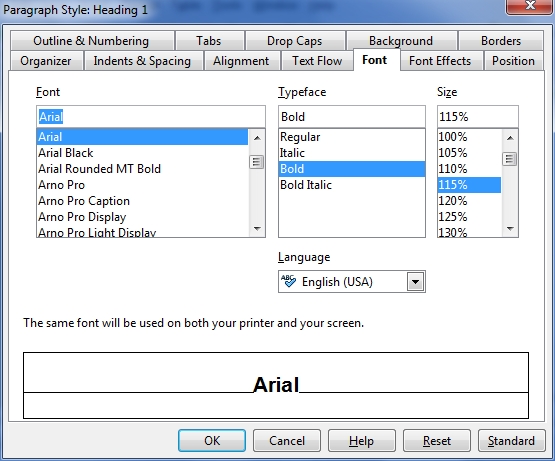Click the Font name input field
This screenshot has height=461, width=555.
point(151,116)
